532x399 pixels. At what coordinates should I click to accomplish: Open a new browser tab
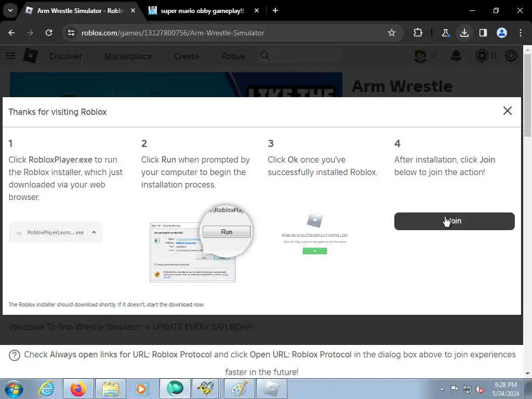point(275,10)
